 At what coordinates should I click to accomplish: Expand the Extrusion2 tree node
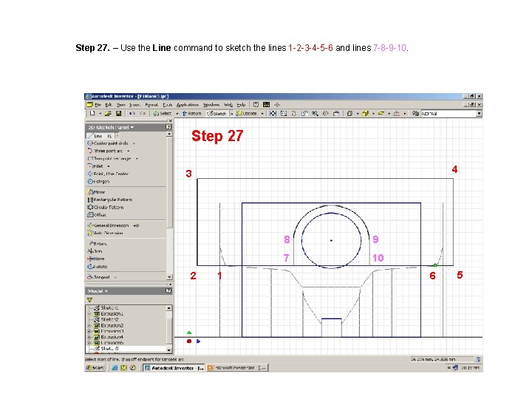[x=89, y=325]
